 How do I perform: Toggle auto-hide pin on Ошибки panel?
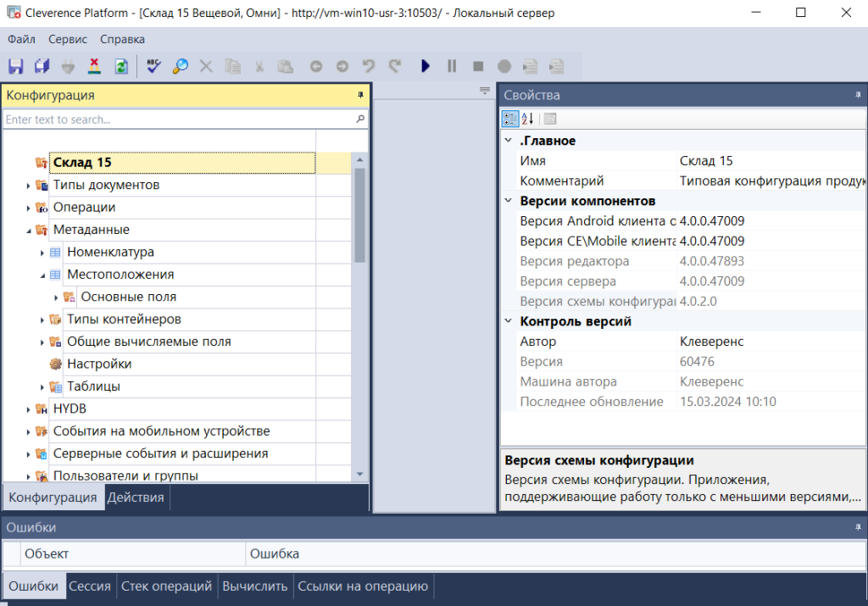857,527
